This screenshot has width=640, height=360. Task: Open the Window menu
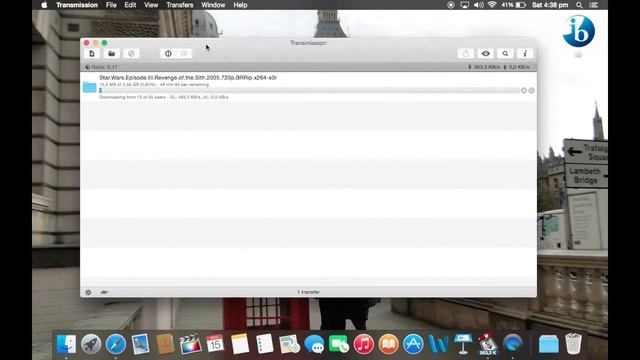click(213, 5)
